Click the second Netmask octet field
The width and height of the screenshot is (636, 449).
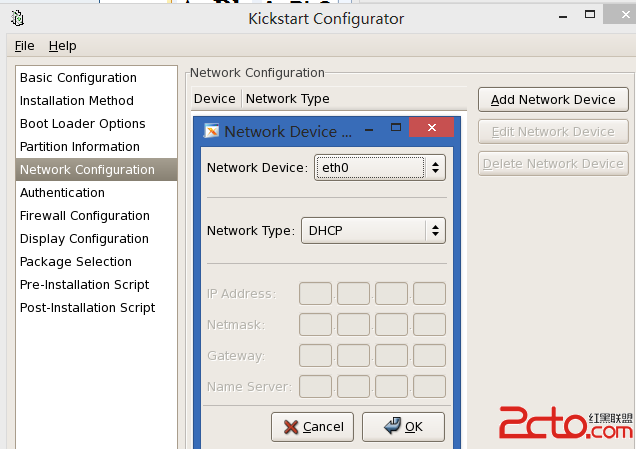coord(353,324)
